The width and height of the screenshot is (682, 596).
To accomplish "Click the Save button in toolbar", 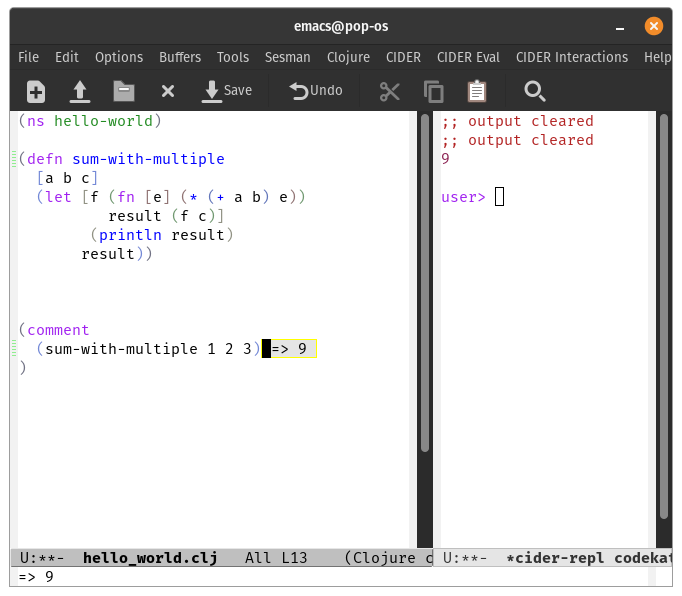I will point(227,91).
